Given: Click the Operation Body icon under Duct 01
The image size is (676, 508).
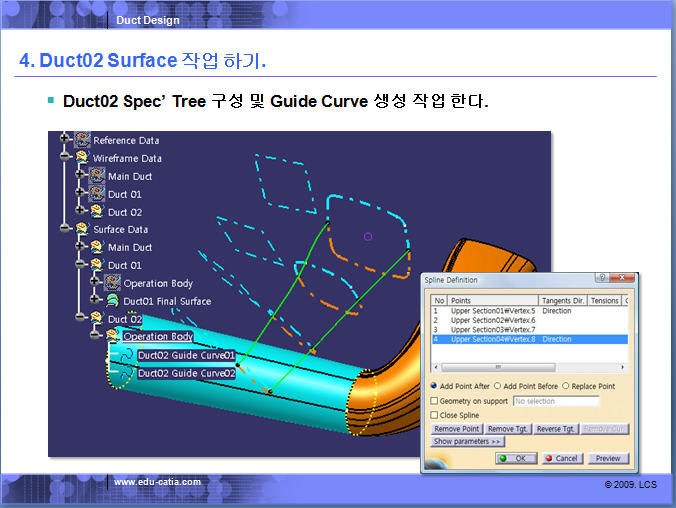Looking at the screenshot, I should [x=112, y=283].
